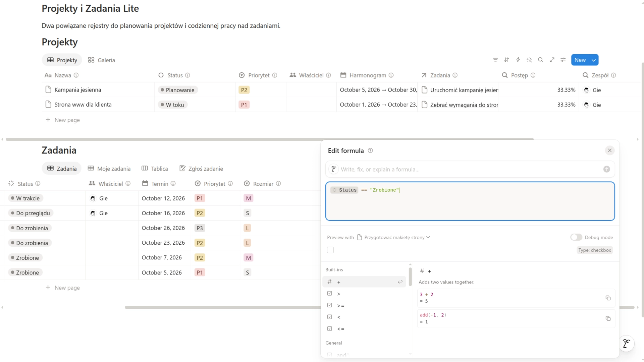Expand the New button dropdown arrow

[x=594, y=60]
